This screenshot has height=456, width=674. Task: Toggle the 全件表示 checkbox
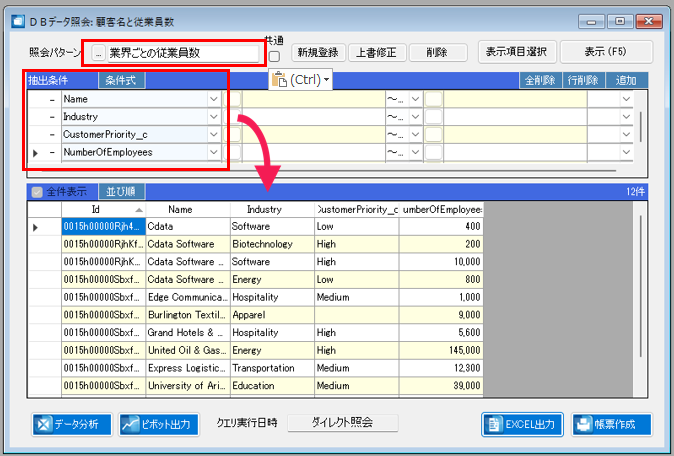click(37, 192)
